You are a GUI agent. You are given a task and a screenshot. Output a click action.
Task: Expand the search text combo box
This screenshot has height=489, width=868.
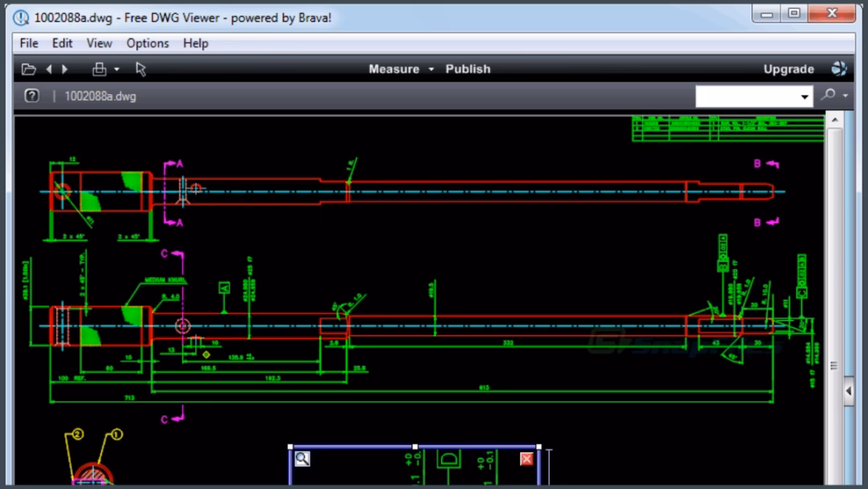[805, 97]
